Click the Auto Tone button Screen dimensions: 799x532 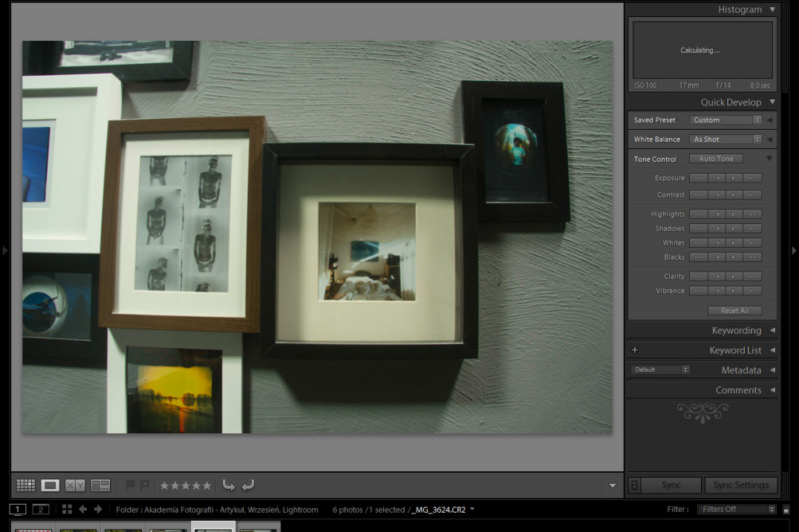716,159
